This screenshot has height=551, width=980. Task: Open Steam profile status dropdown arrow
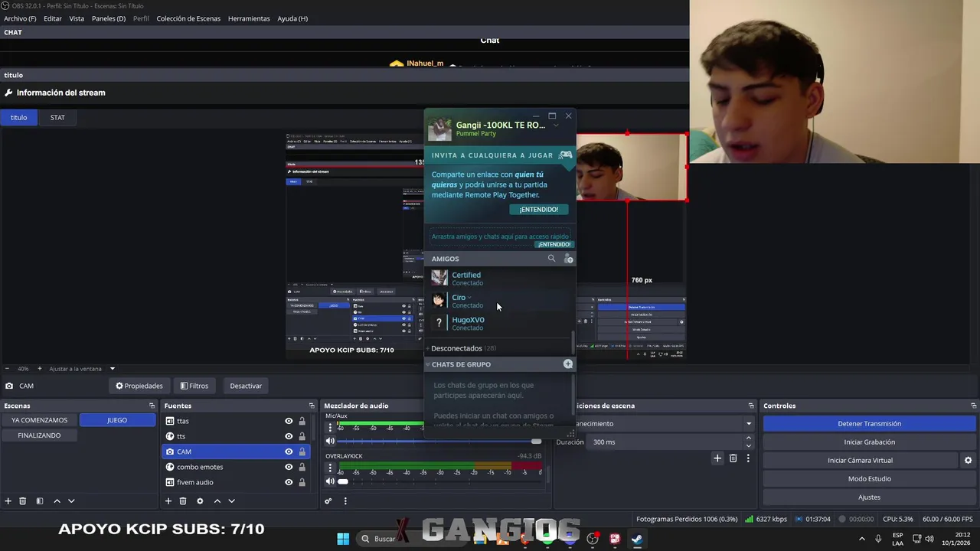tap(556, 126)
